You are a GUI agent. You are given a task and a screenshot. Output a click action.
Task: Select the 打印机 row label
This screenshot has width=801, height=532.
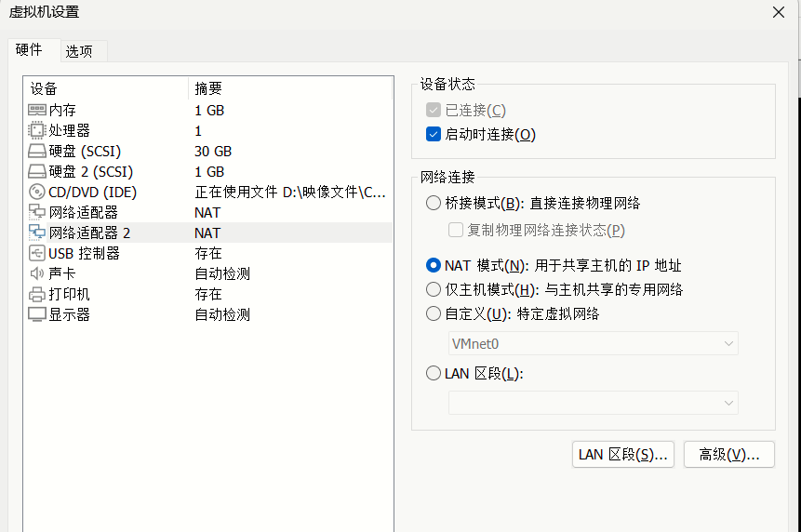[x=70, y=294]
